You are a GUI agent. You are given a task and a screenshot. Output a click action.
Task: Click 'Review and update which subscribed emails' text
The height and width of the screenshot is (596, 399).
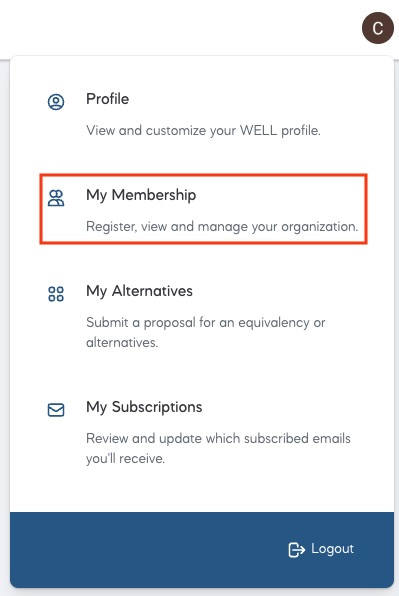[x=218, y=438]
